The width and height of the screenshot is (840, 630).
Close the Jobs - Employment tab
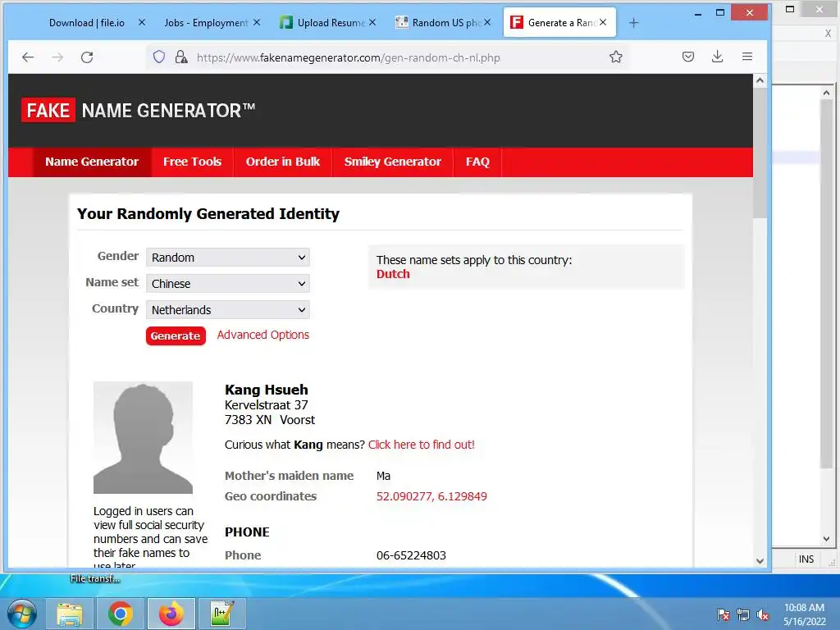click(257, 22)
